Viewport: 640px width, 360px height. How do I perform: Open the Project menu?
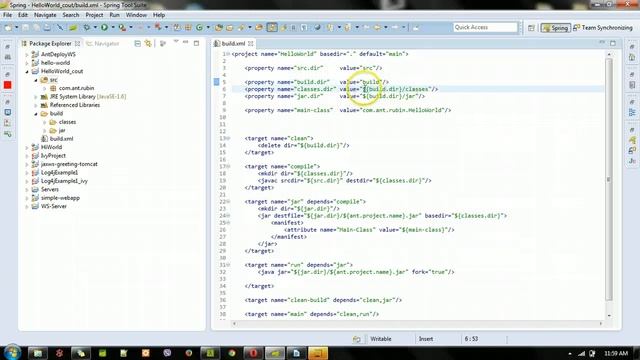click(x=94, y=15)
